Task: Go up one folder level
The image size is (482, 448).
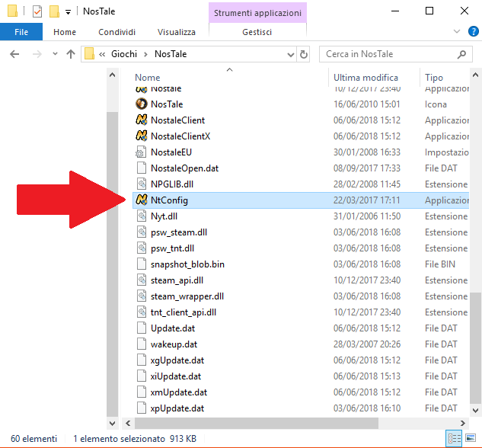Action: [71, 54]
